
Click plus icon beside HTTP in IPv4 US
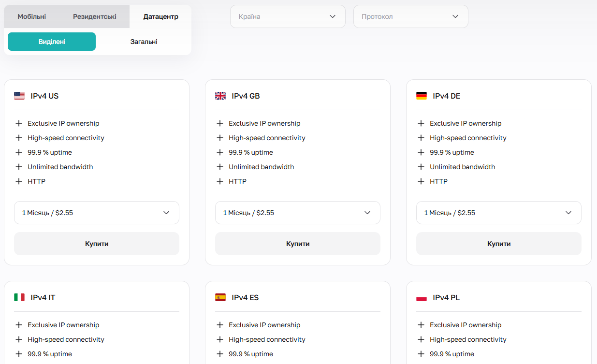point(19,181)
